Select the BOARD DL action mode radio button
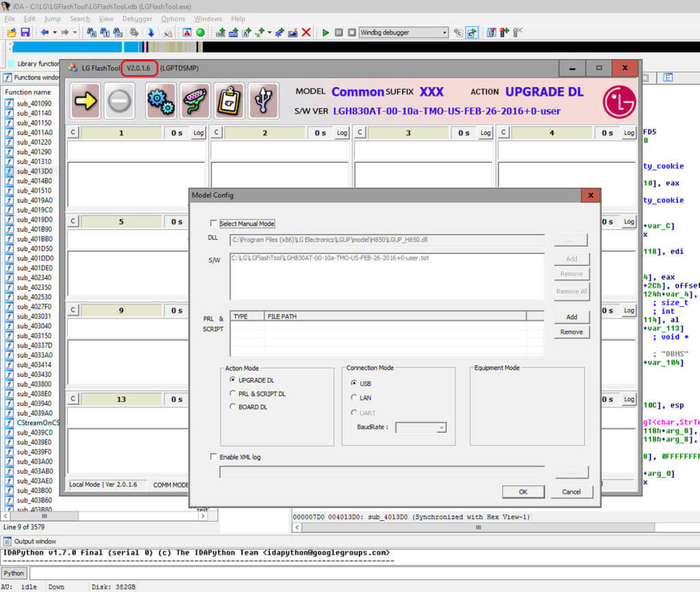 [233, 407]
